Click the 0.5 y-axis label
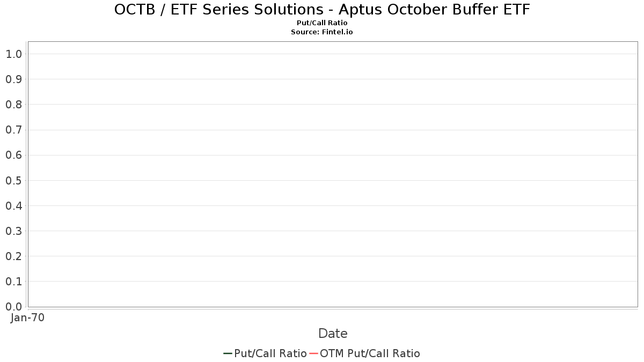This screenshot has width=644, height=362. pyautogui.click(x=13, y=181)
